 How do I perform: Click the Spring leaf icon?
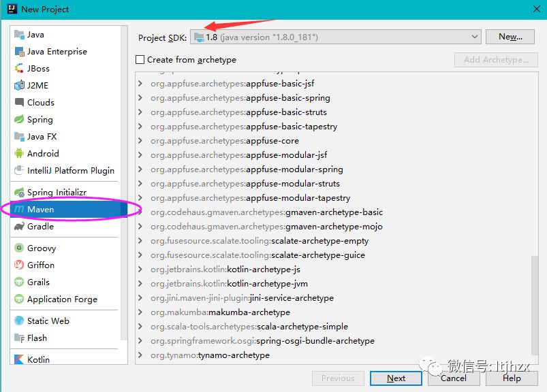pos(19,120)
